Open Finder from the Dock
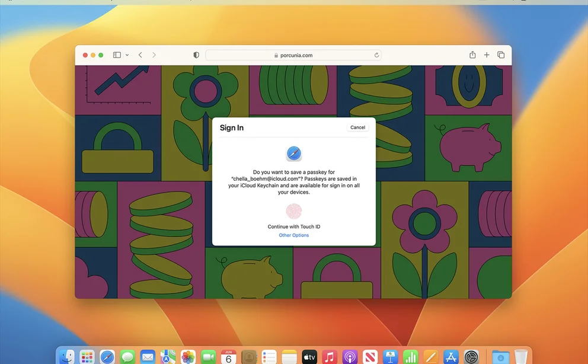 [x=67, y=356]
